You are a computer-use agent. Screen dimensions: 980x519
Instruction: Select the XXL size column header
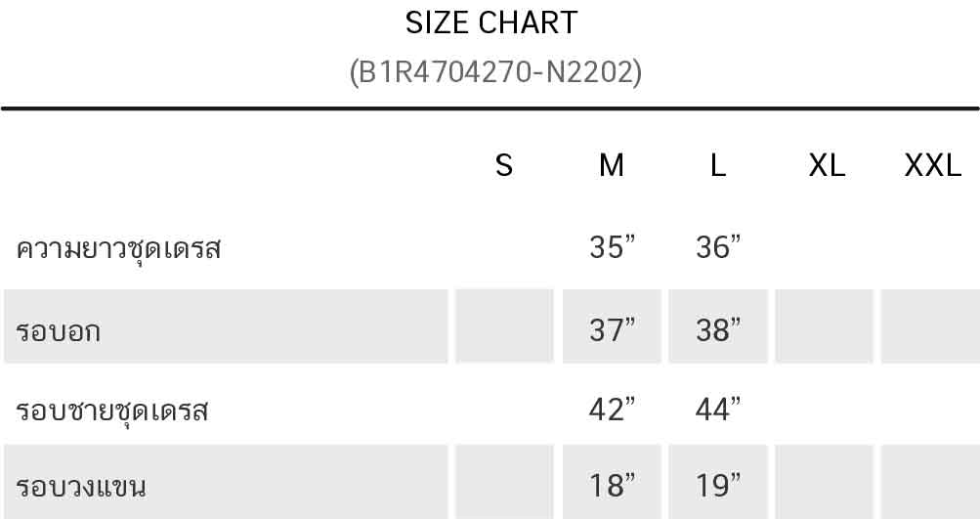(932, 166)
